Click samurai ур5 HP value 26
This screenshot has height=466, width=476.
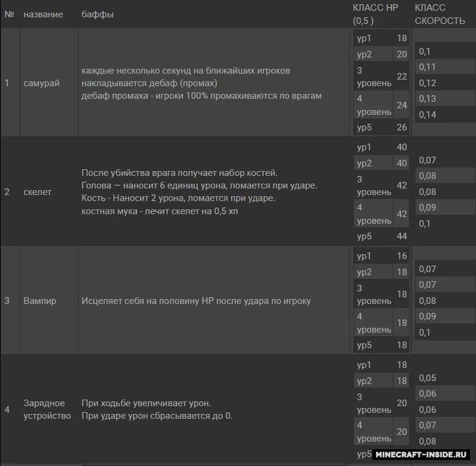pos(402,127)
